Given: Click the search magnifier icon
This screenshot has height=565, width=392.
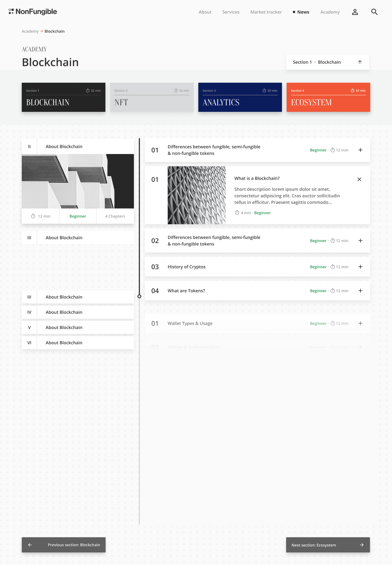Looking at the screenshot, I should [374, 12].
